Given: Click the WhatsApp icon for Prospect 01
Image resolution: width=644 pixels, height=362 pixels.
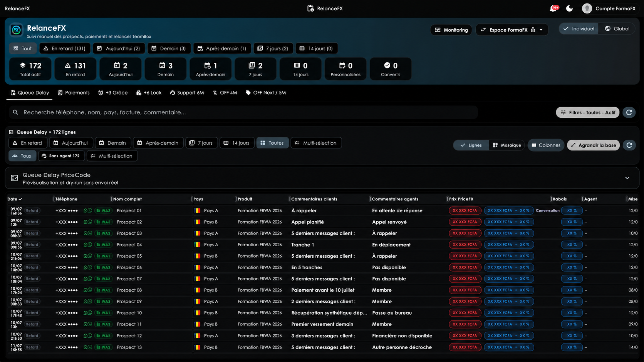Looking at the screenshot, I should (90, 210).
